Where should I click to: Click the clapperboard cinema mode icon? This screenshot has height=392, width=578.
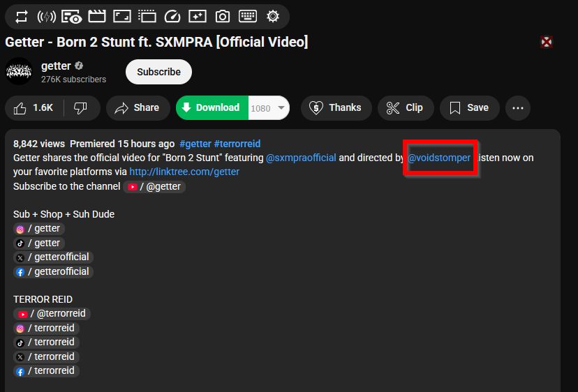coord(97,17)
